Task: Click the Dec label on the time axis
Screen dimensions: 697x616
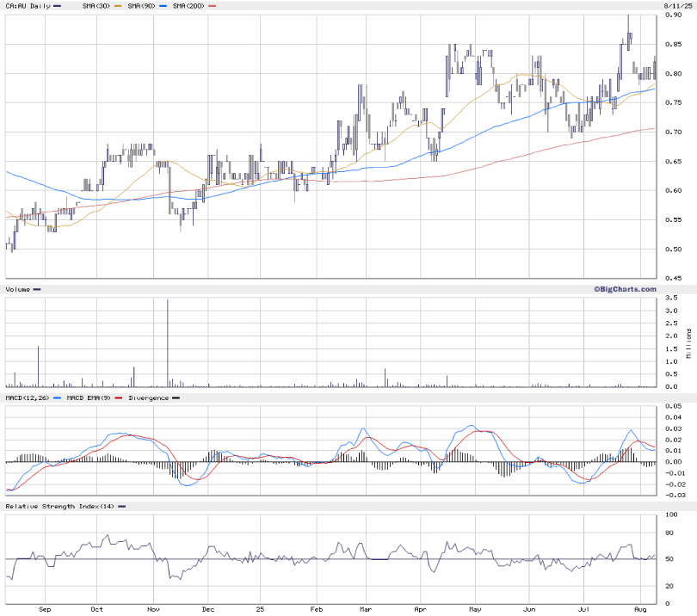Action: click(x=207, y=609)
